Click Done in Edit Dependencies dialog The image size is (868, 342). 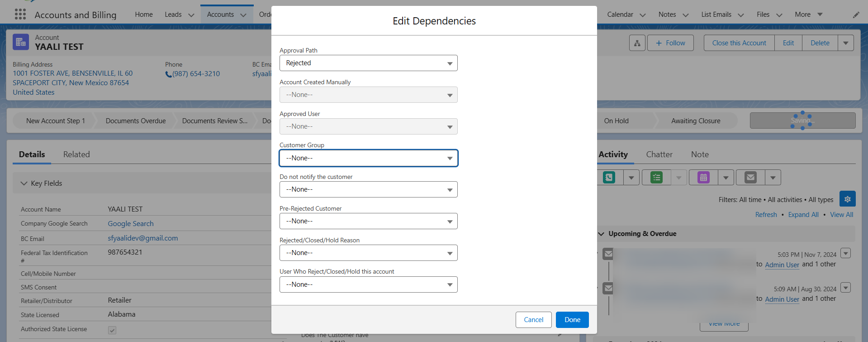point(572,320)
